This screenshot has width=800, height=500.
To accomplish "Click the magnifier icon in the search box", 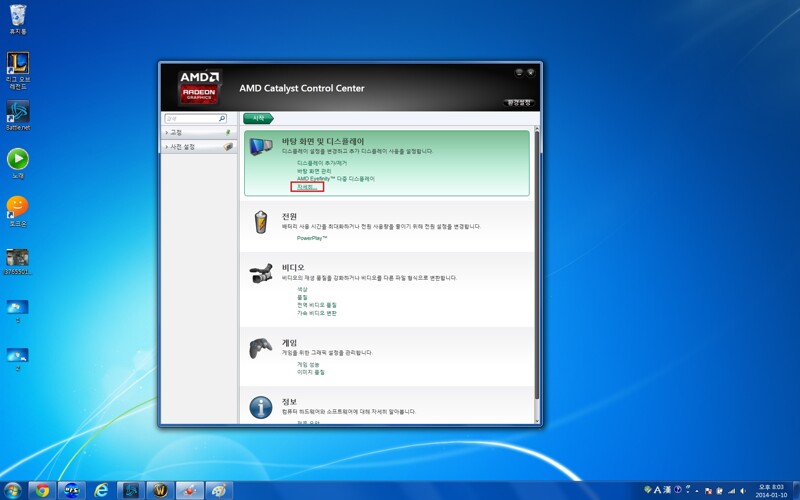I will click(x=222, y=118).
